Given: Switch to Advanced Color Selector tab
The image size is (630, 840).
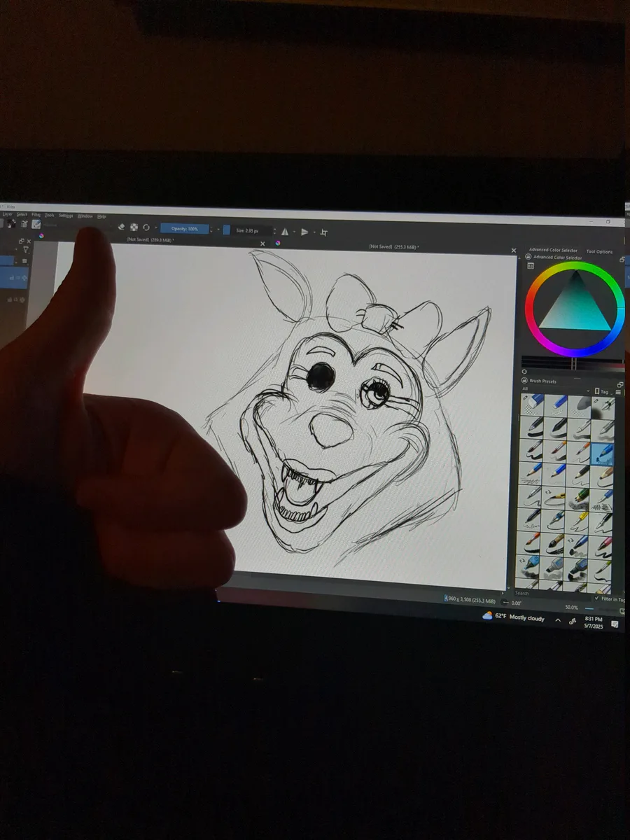Looking at the screenshot, I should (x=553, y=250).
